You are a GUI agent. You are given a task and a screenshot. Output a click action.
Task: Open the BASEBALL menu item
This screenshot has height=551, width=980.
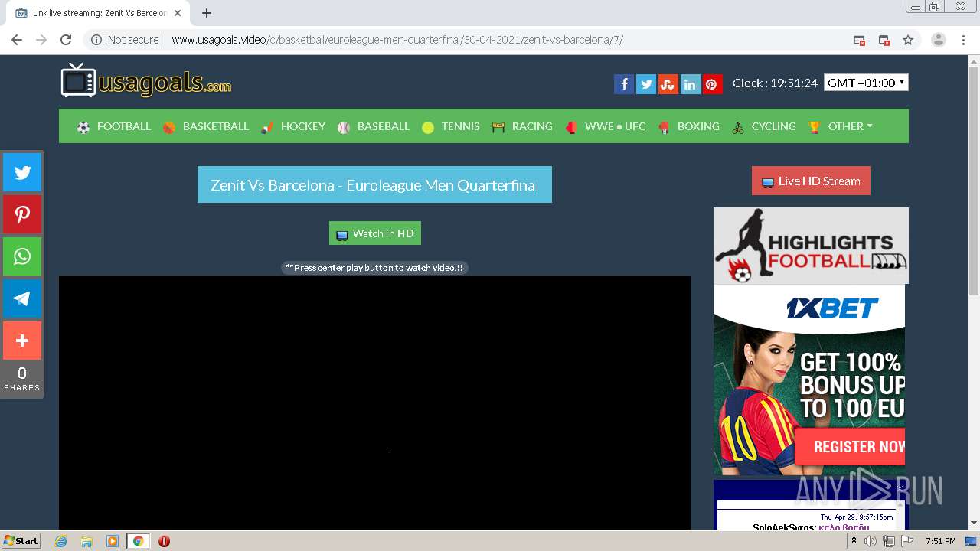(x=374, y=126)
